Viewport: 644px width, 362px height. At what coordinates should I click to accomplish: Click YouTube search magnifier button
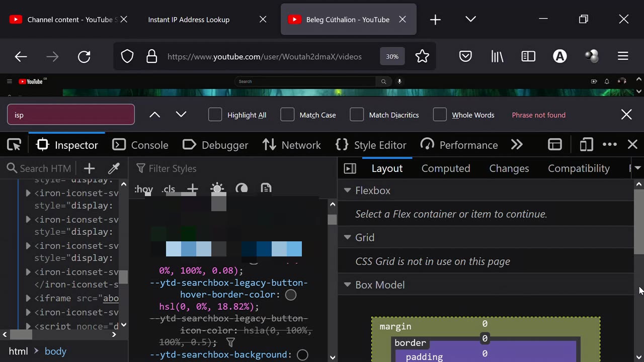coord(383,81)
